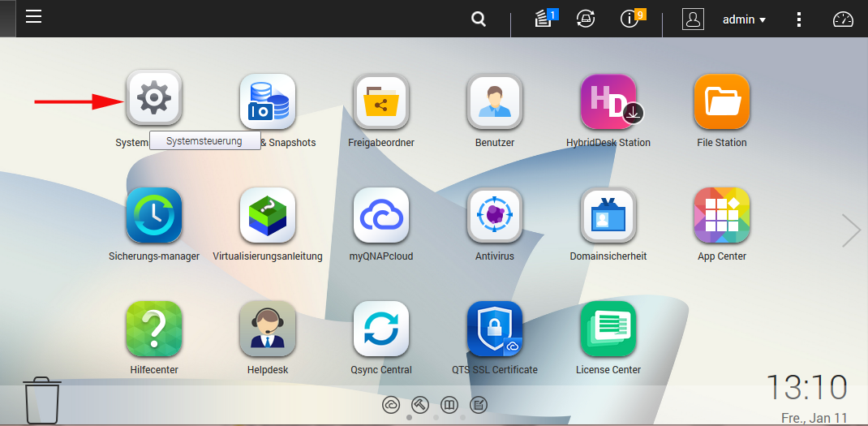Open myQNAPcloud app

click(x=381, y=215)
